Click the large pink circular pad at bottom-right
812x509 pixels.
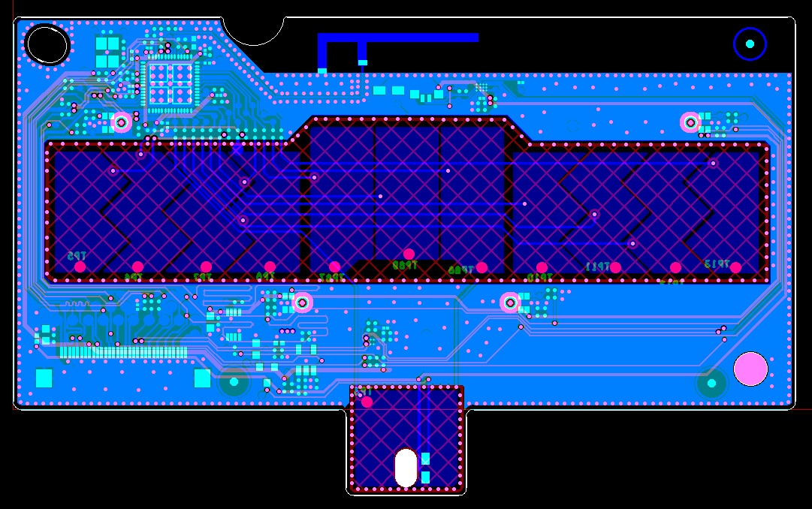click(x=750, y=369)
